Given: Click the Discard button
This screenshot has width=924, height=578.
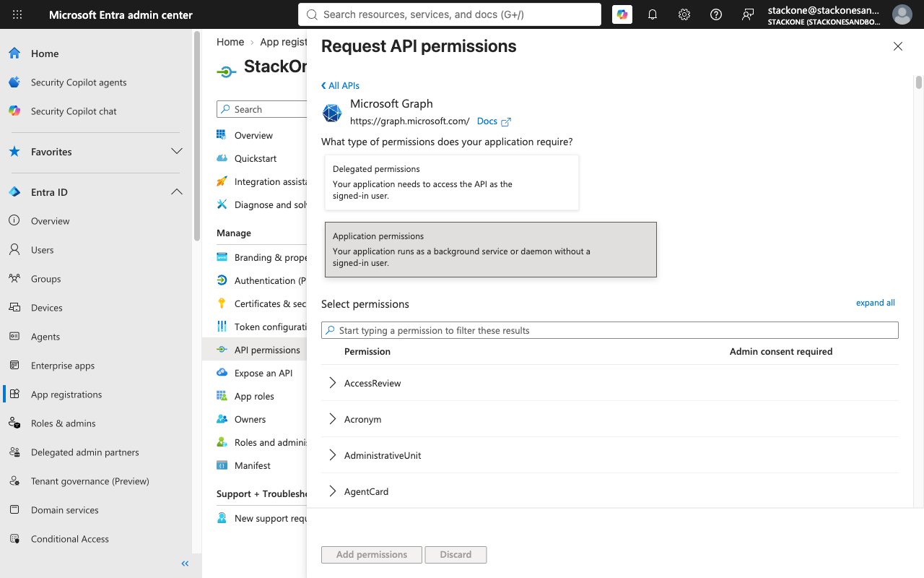Looking at the screenshot, I should click(x=456, y=555).
